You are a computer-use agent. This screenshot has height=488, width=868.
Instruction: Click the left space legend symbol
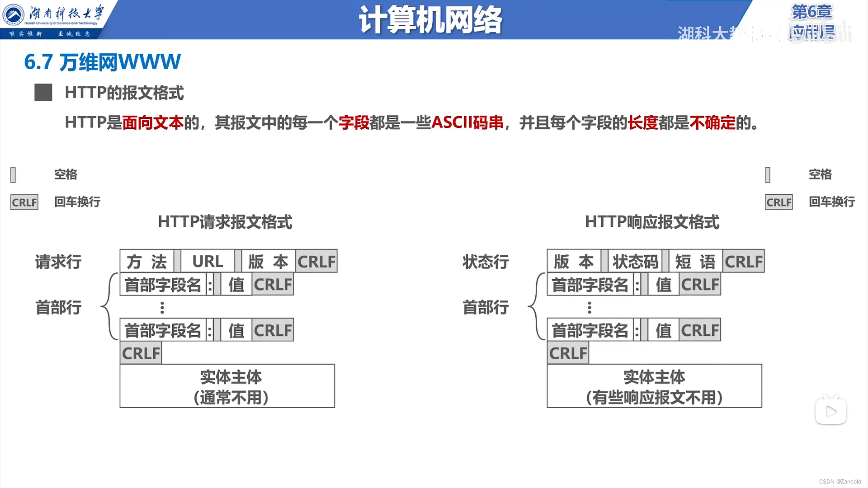(13, 175)
